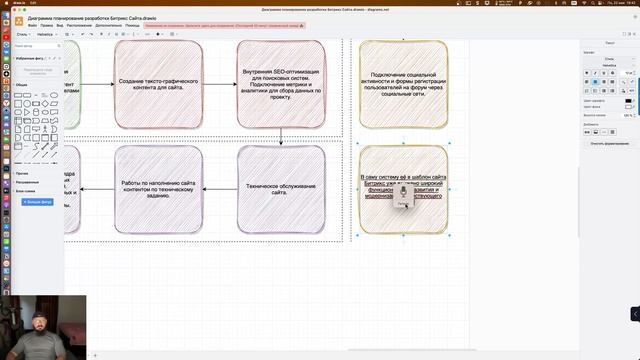Set right text alignment in the right panel
Viewport: 640px width, 360px height.
[604, 82]
